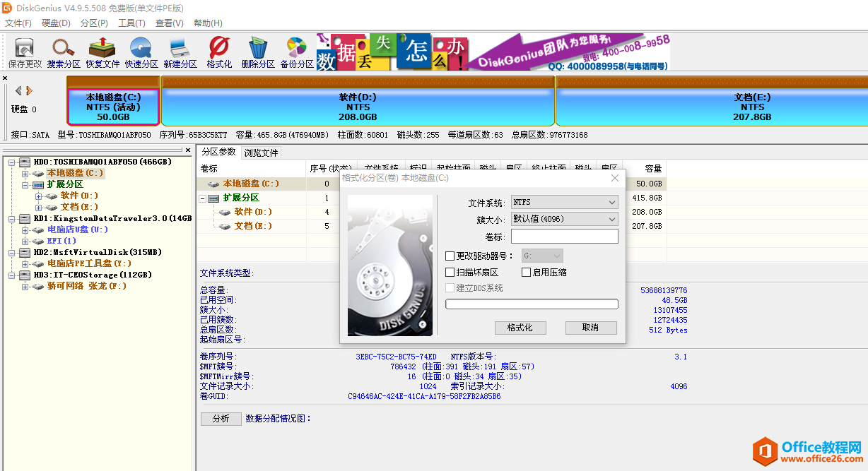Viewport: 868px width, 471px height.
Task: Click the 取消 button in dialog
Action: pyautogui.click(x=591, y=328)
